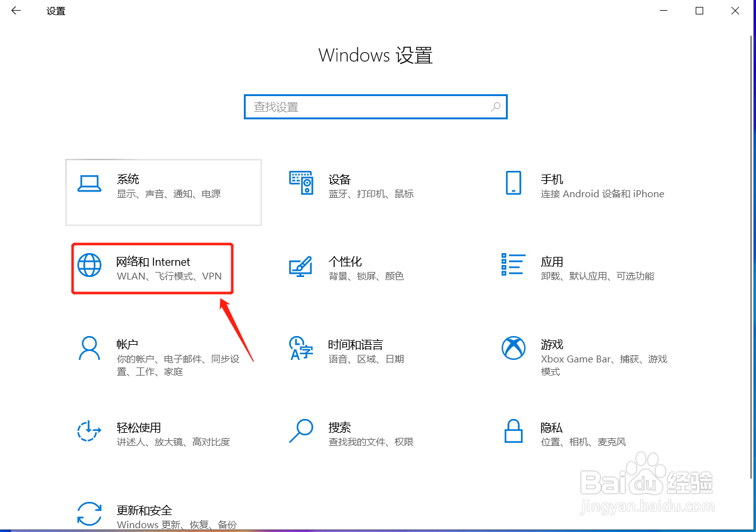Click the 讲述人、放大镜、高对比度 description
The height and width of the screenshot is (532, 756).
click(173, 442)
